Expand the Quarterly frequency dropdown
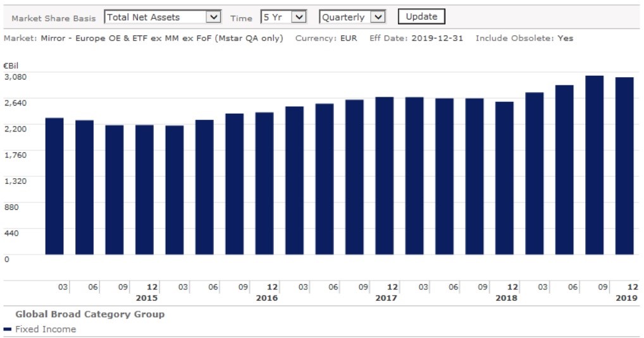The height and width of the screenshot is (338, 644). coord(352,17)
